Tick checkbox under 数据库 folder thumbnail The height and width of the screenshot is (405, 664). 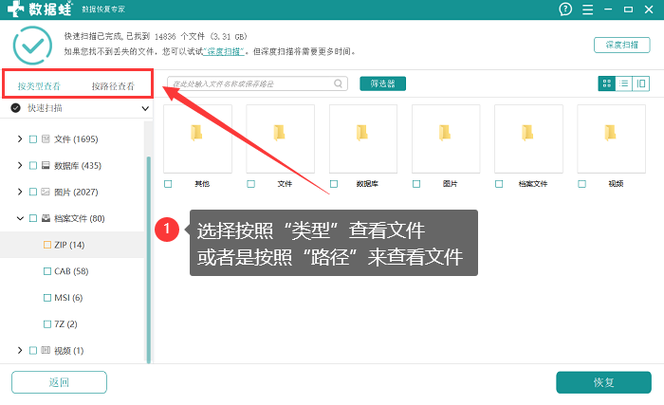tap(334, 184)
